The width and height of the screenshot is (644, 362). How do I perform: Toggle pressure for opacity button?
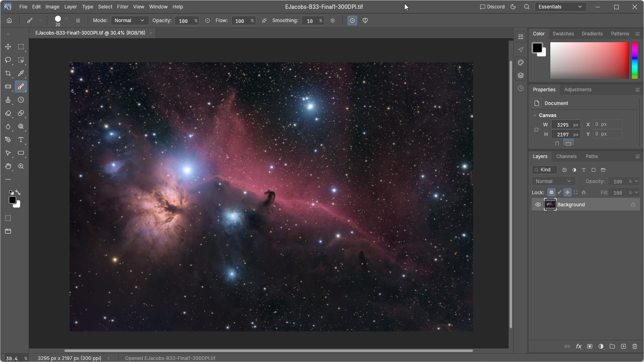pyautogui.click(x=208, y=21)
